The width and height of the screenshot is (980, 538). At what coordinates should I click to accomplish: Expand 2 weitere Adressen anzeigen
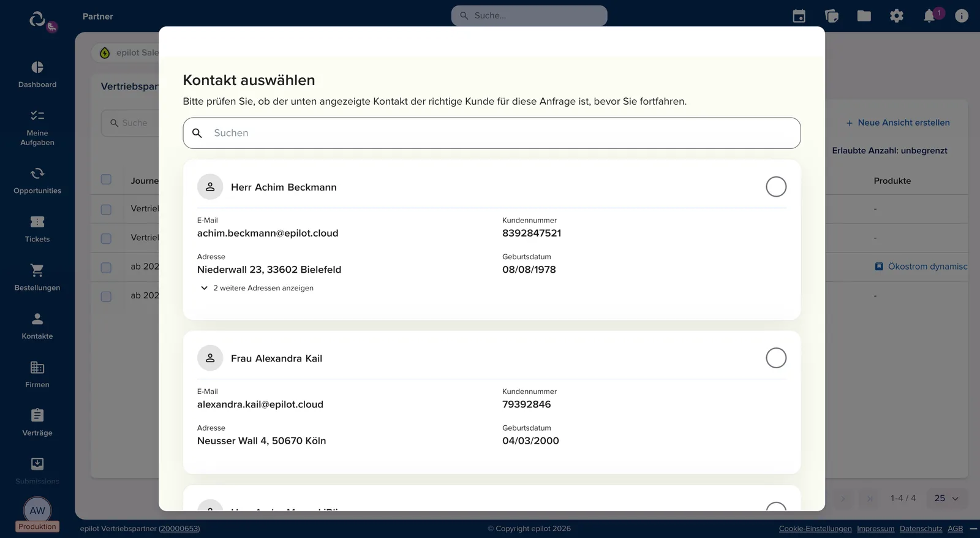257,288
